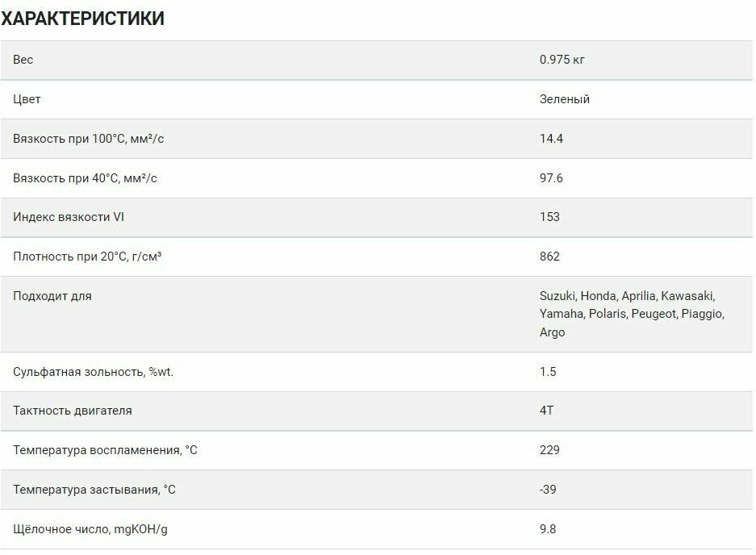The width and height of the screenshot is (756, 555).
Task: Select the Вес row label
Action: (23, 60)
